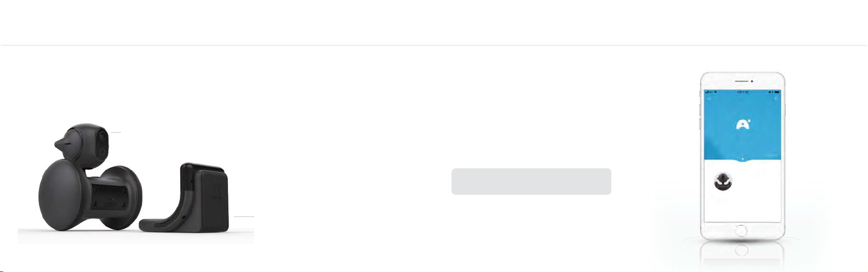Click the gray rounded rectangle box

click(531, 181)
